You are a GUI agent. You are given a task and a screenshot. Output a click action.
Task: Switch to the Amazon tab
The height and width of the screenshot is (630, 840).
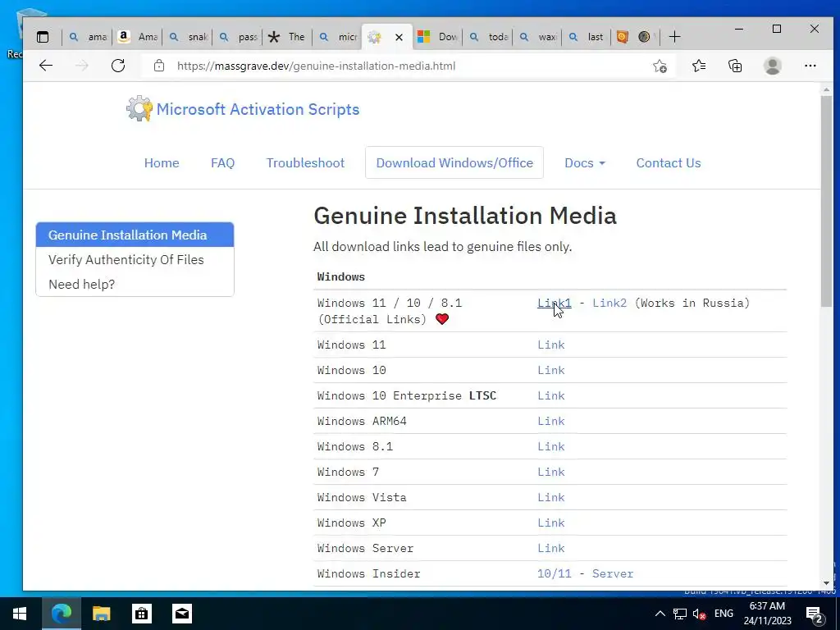(x=137, y=37)
